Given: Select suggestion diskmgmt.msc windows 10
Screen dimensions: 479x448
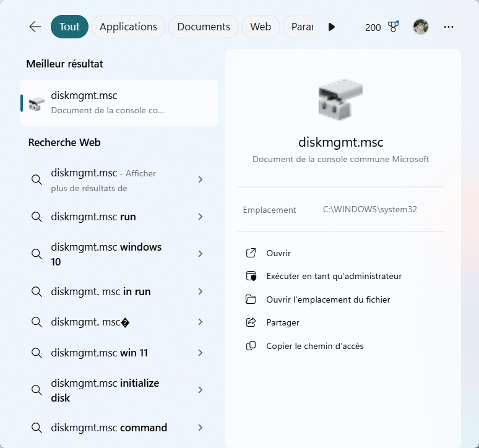Looking at the screenshot, I should (119, 254).
